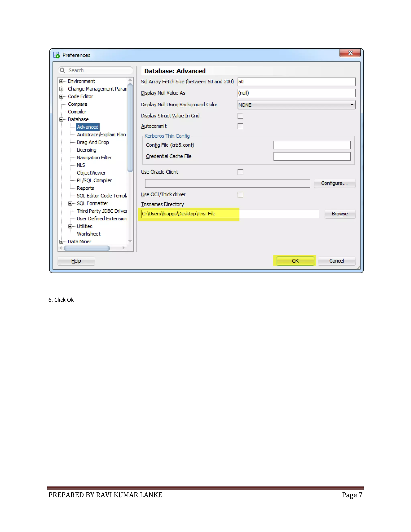Click left arrow of horizontal scrollbar

click(61, 248)
